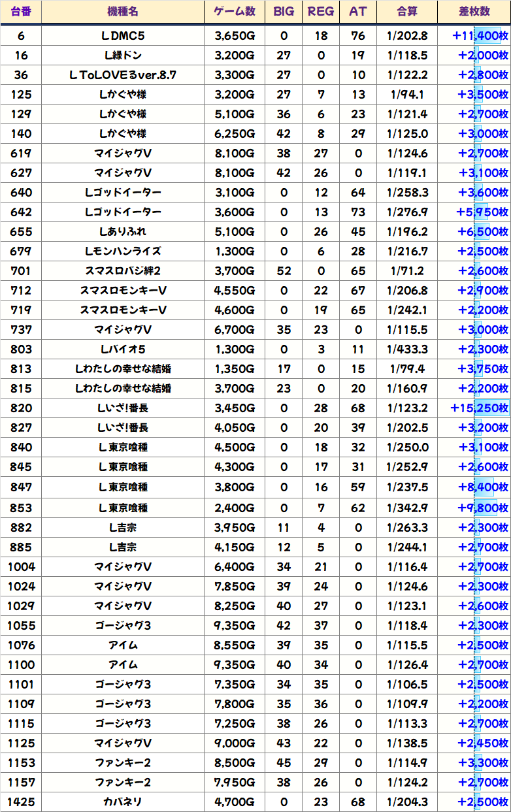Select machine number 1109

[x=21, y=704]
